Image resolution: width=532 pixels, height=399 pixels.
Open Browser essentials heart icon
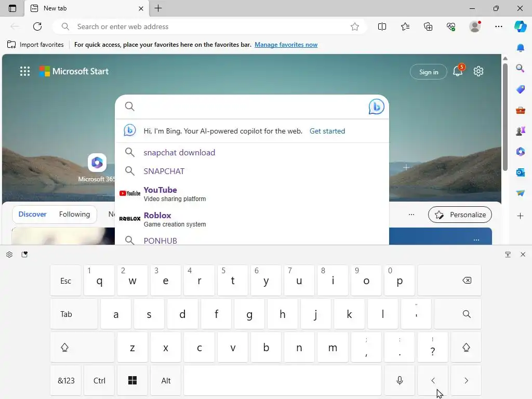pyautogui.click(x=451, y=26)
